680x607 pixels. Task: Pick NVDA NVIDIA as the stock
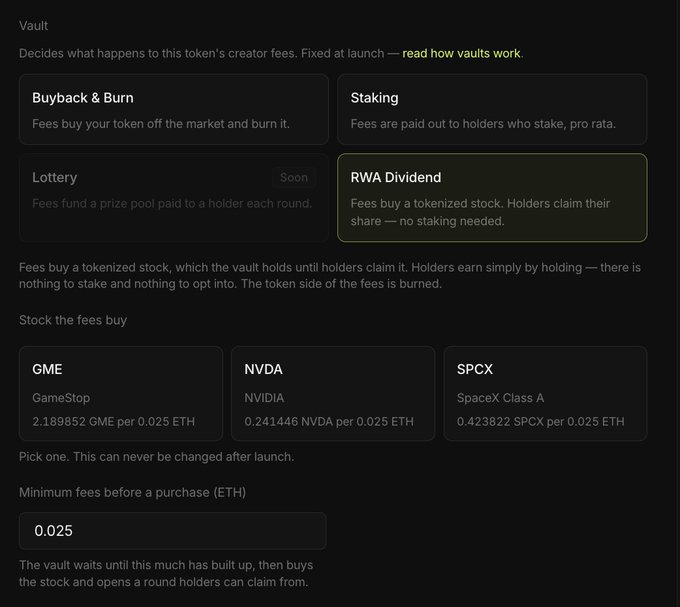(x=333, y=394)
